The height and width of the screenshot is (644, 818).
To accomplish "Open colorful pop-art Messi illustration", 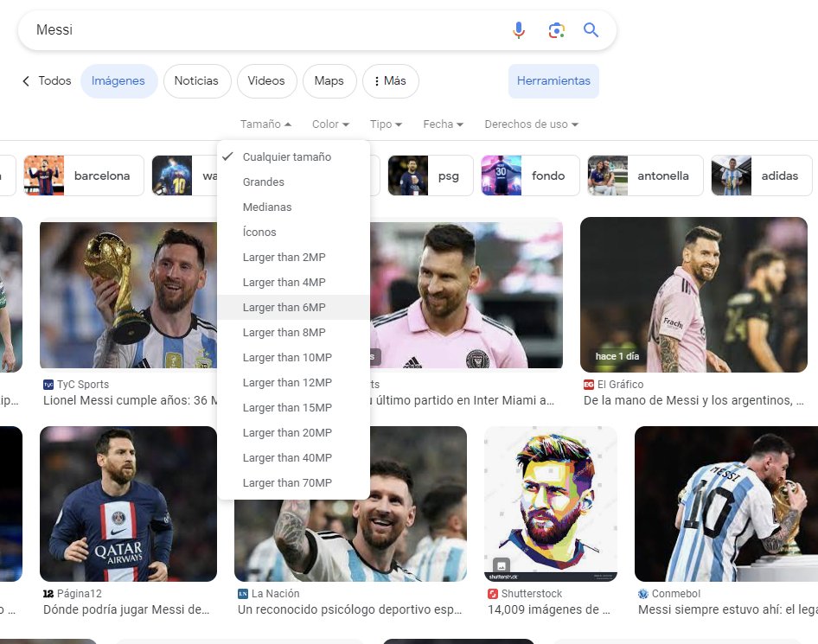I will pos(550,504).
